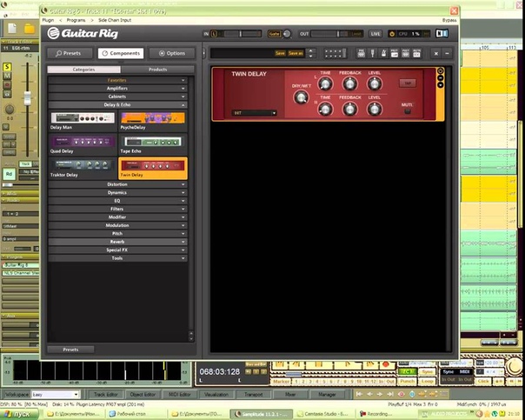Expand Twin Delay component options arrow
The width and height of the screenshot is (525, 420).
[x=441, y=84]
